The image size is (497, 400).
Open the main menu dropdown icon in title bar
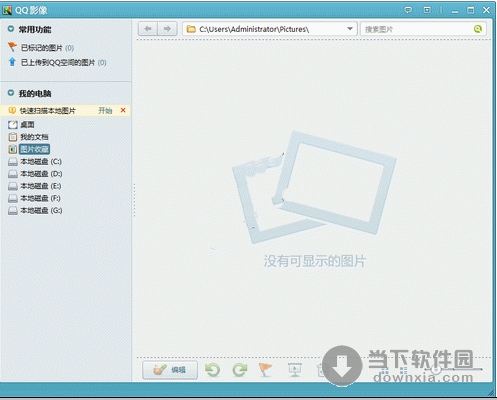tap(427, 10)
